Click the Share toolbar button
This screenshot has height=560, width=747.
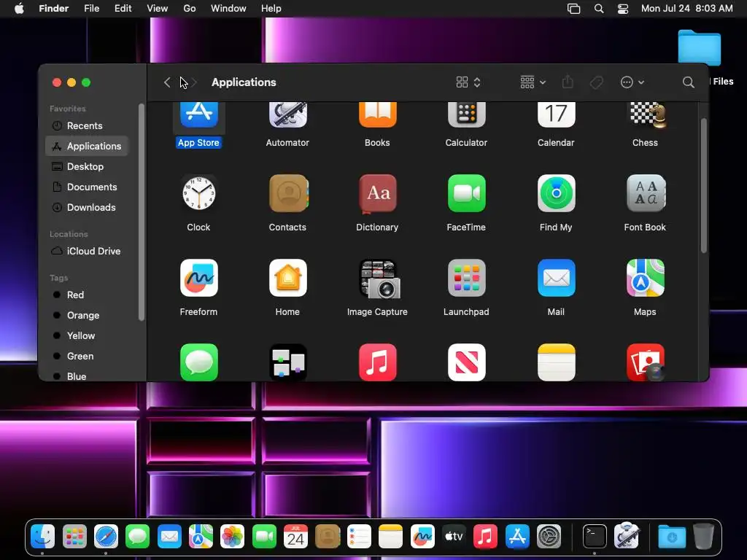(x=568, y=82)
